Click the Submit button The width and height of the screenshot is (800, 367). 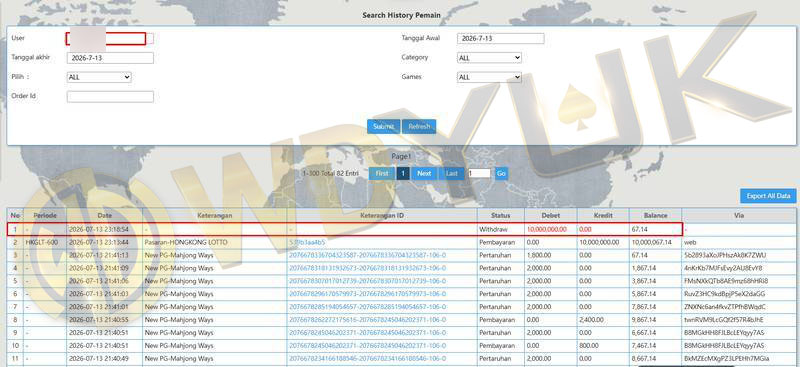coord(383,127)
